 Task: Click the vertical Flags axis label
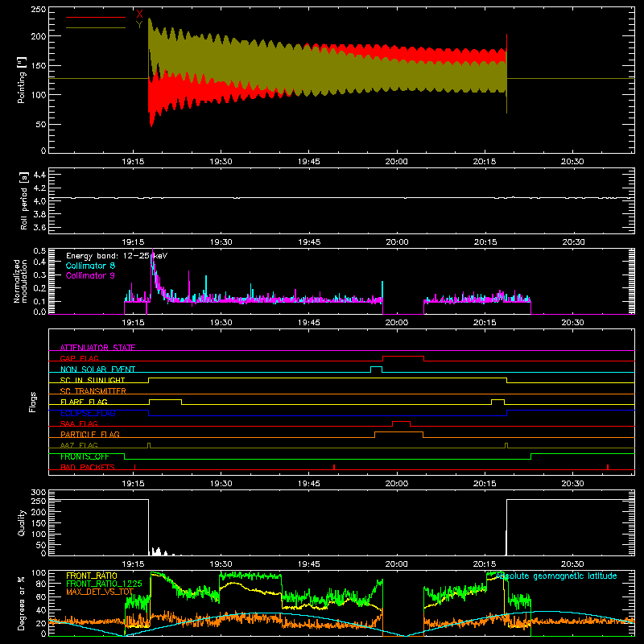pos(33,402)
